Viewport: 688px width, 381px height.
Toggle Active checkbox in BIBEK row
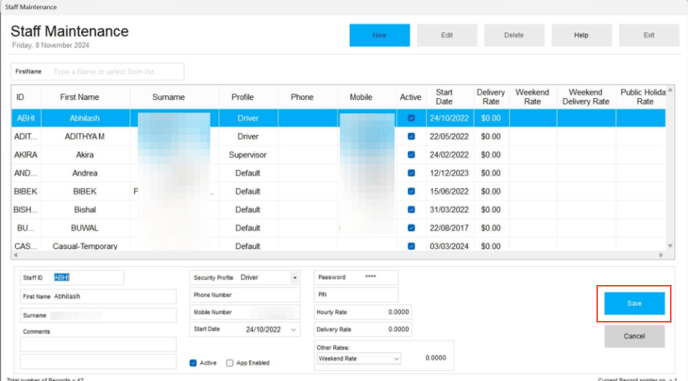(x=411, y=191)
